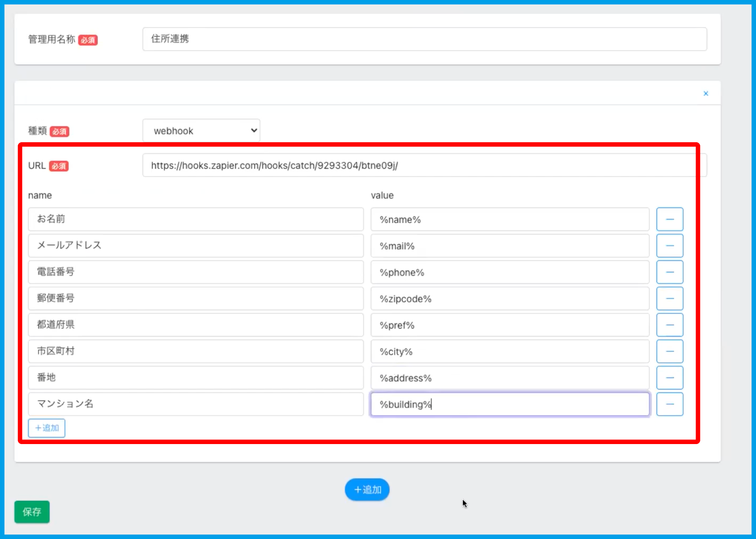The image size is (756, 539).
Task: Remove the 都道府県 row via minus icon
Action: click(x=669, y=325)
